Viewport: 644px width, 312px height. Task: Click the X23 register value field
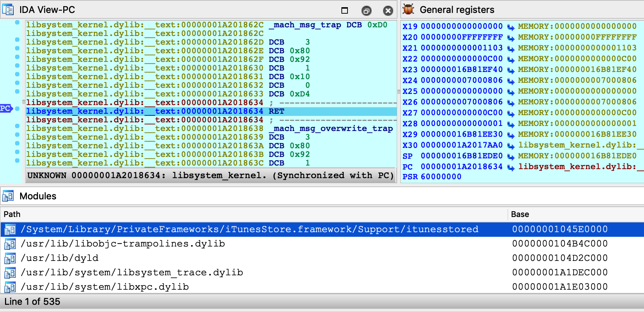(461, 69)
